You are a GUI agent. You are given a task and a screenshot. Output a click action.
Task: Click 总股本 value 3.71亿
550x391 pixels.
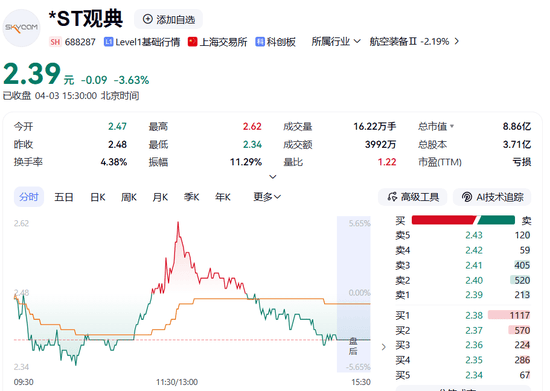[x=517, y=144]
